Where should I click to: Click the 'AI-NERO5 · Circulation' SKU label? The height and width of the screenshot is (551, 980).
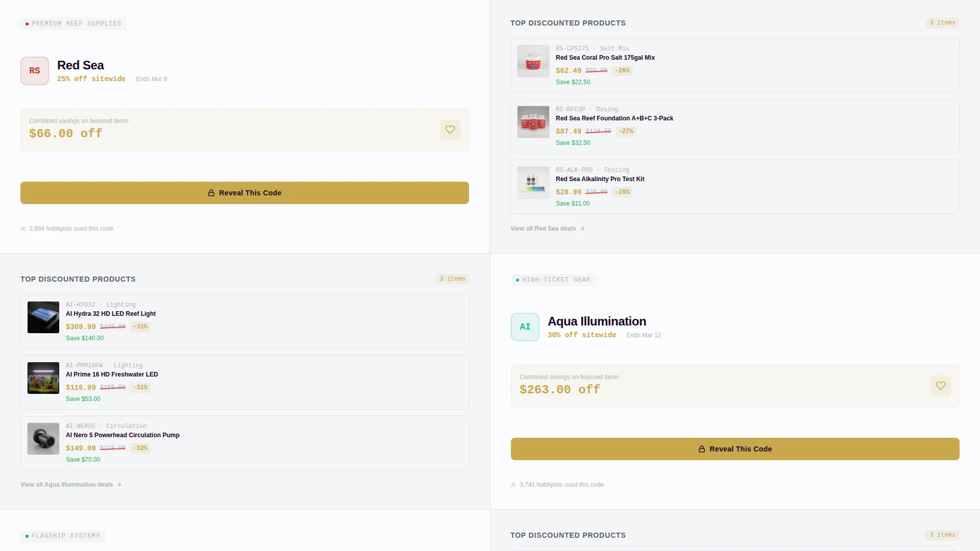click(x=106, y=426)
